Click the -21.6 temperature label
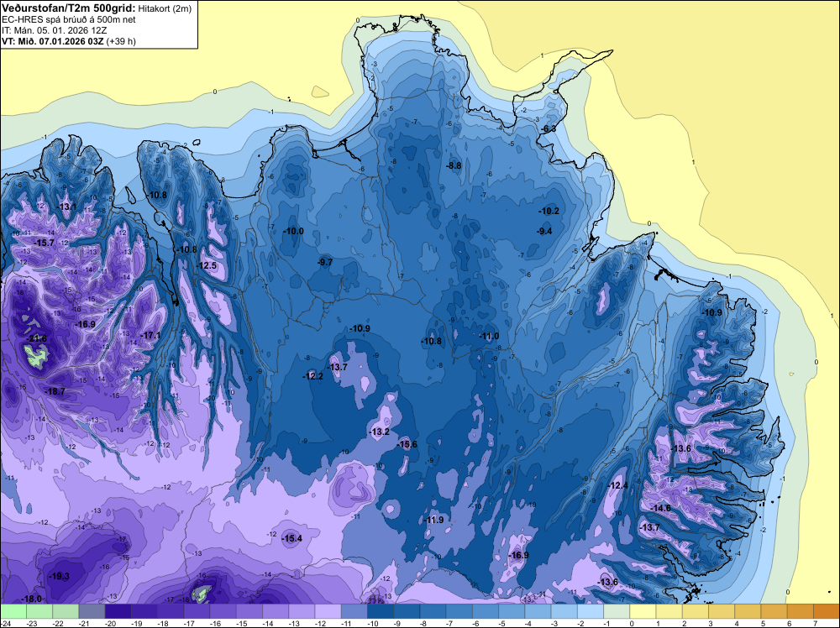The image size is (840, 628). click(x=38, y=338)
